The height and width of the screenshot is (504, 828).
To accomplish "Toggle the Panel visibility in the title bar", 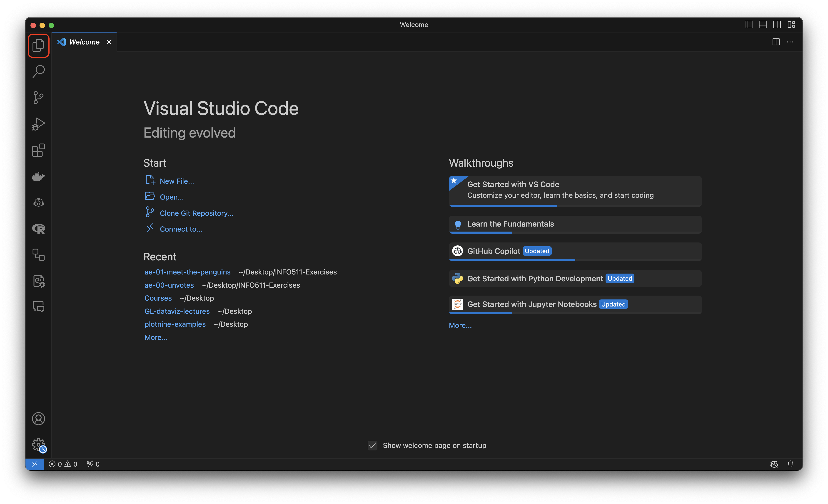I will pos(763,25).
